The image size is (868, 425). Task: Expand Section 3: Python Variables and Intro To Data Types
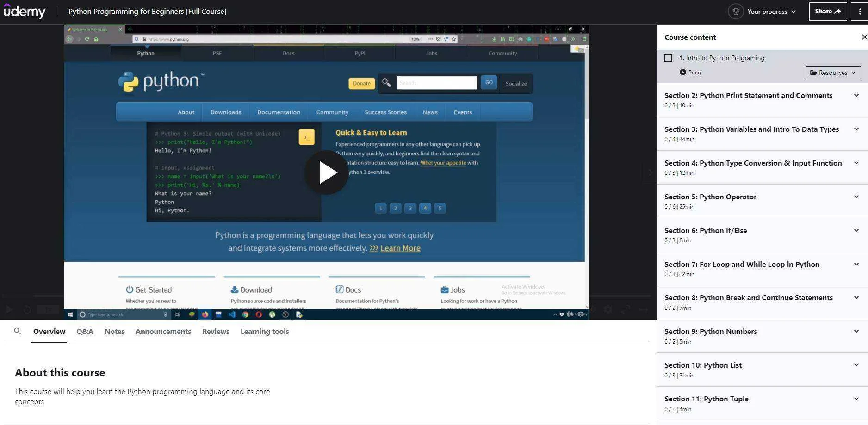762,134
